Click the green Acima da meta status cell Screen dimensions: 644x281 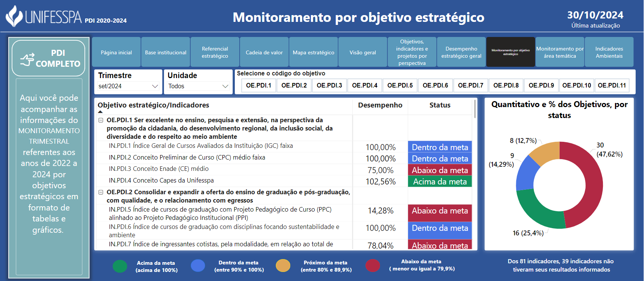coord(440,181)
